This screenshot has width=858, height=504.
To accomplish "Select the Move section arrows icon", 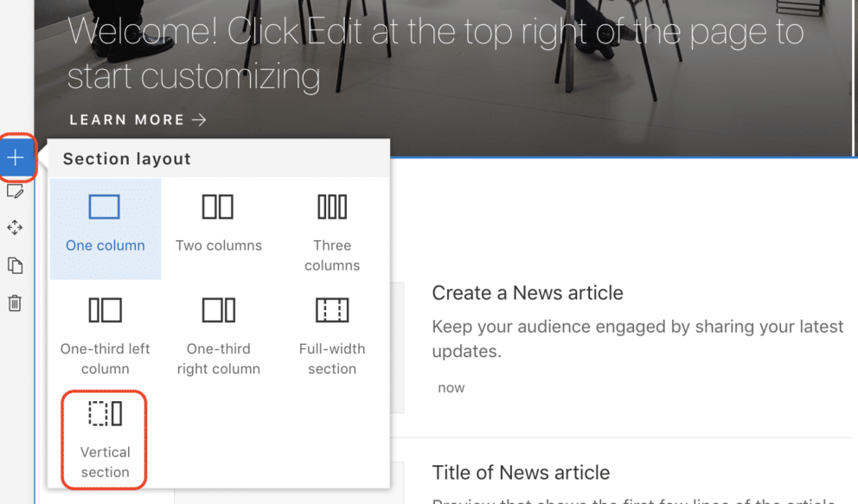I will (16, 227).
